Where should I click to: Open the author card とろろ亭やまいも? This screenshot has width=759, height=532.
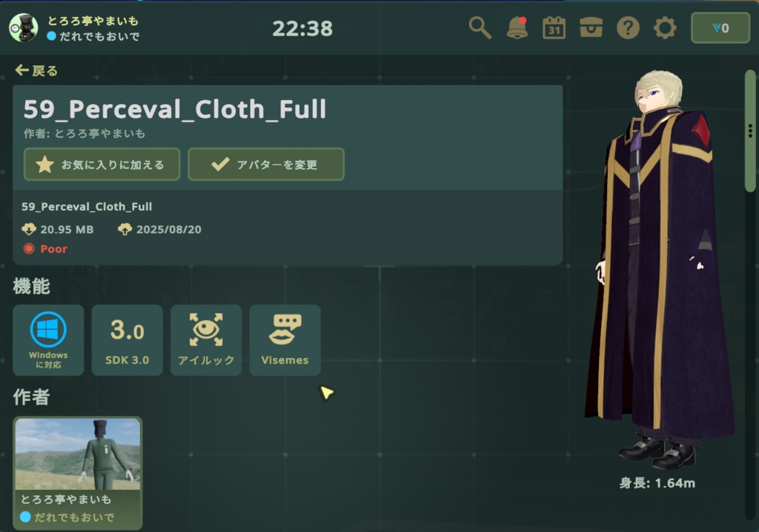78,473
